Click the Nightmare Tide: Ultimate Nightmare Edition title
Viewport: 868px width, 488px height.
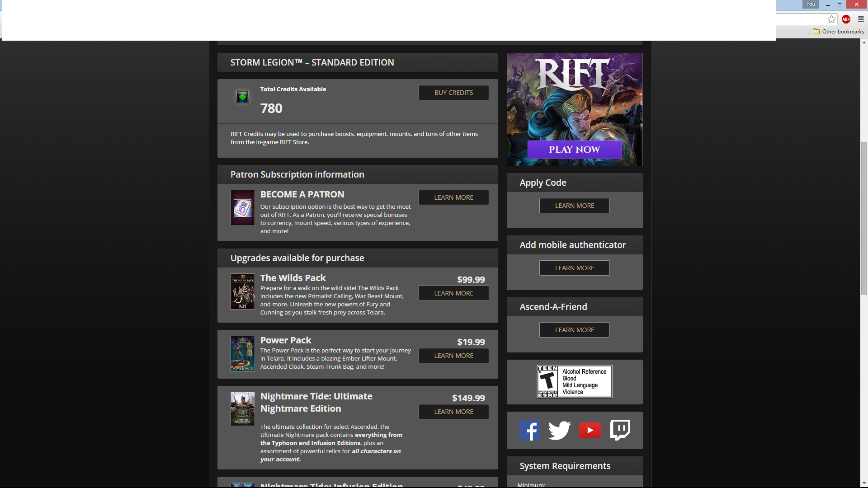(316, 402)
